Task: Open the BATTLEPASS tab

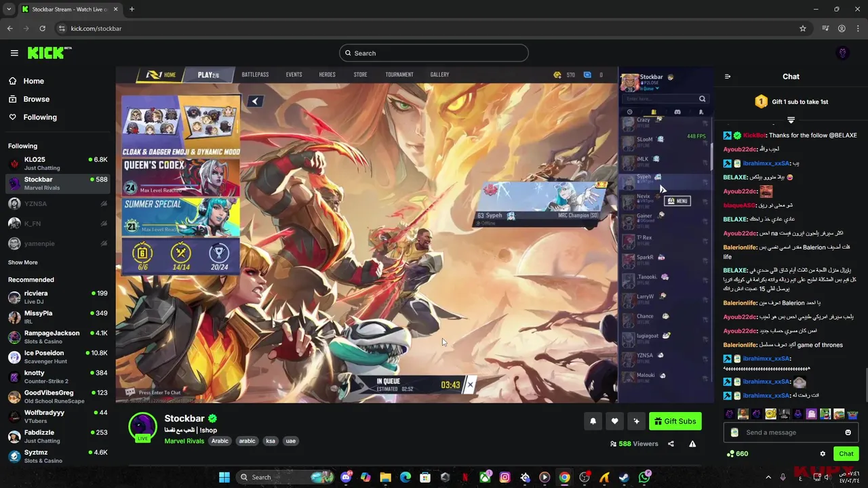Action: pyautogui.click(x=255, y=75)
